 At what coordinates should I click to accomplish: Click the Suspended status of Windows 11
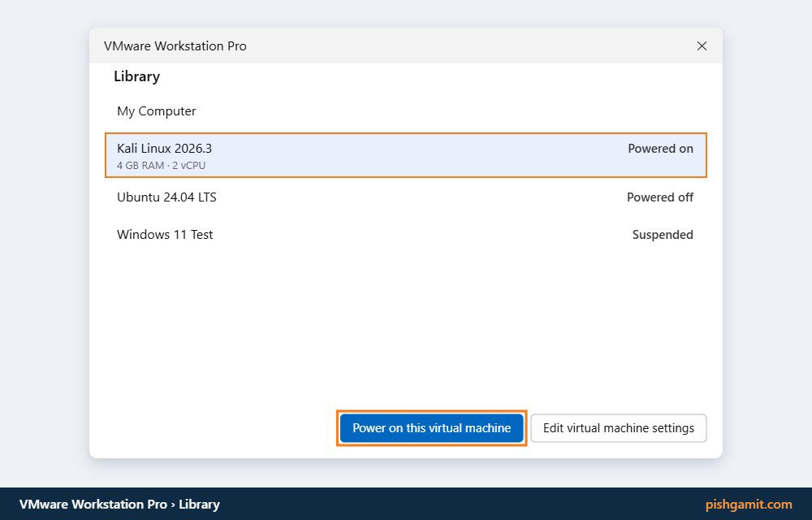(663, 235)
